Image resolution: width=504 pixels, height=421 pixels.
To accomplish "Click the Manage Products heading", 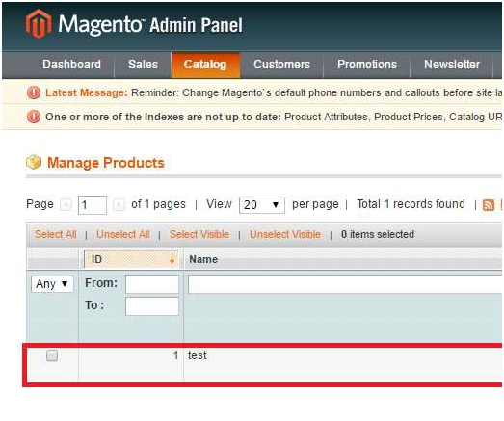I will (106, 163).
